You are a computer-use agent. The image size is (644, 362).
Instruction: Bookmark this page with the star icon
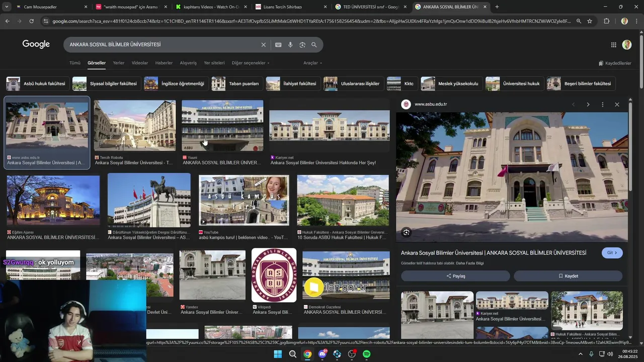(x=590, y=21)
